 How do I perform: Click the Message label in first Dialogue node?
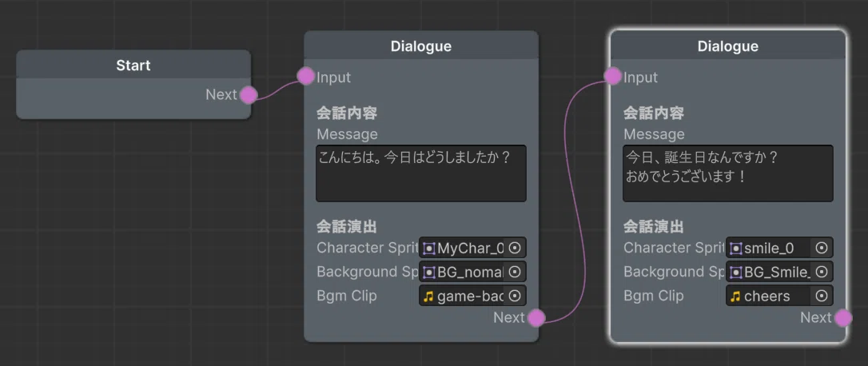point(347,134)
